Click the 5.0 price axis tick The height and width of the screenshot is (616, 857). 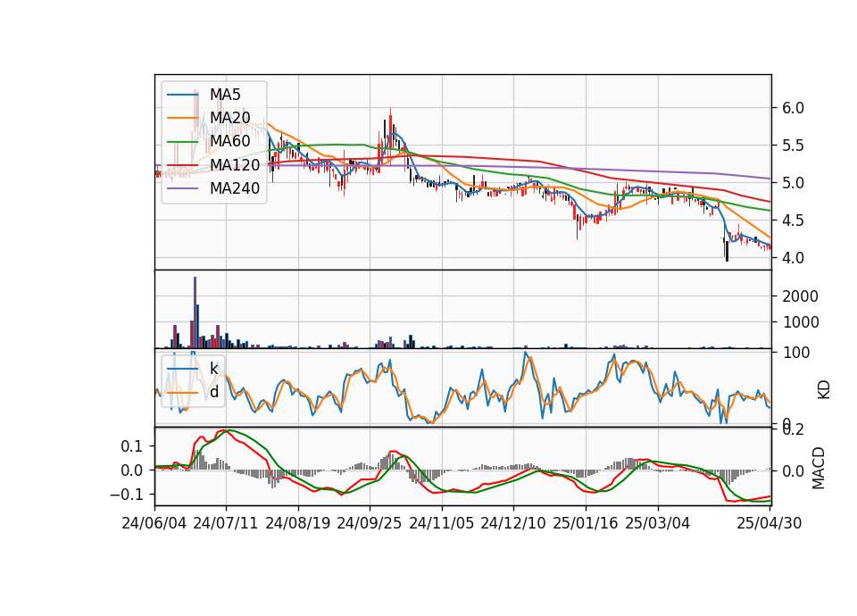[x=793, y=183]
